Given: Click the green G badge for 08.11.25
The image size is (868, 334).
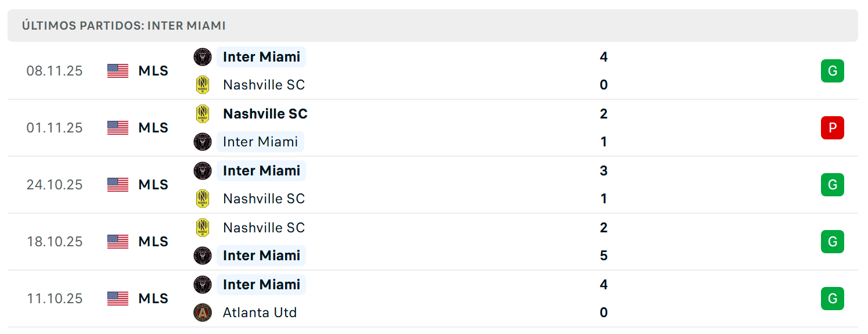Looking at the screenshot, I should [832, 71].
